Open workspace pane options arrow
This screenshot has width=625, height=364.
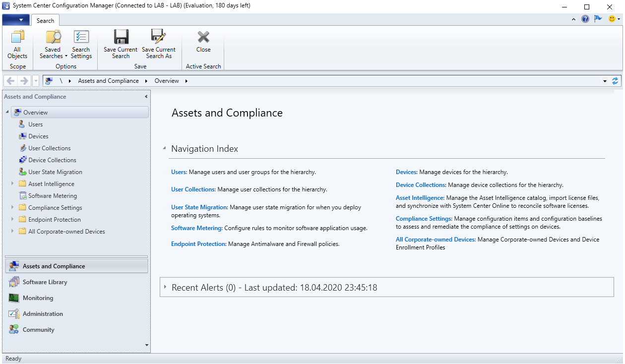[x=146, y=345]
